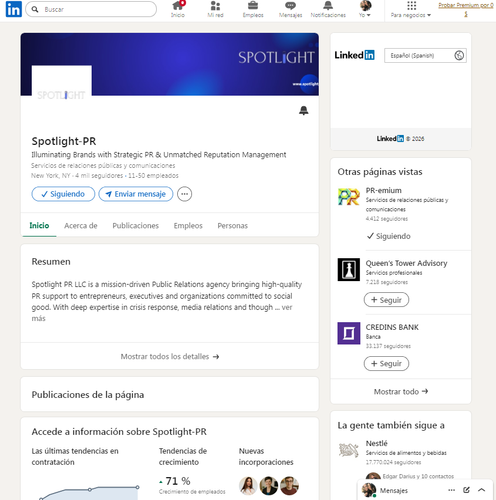Click the second new hire avatar
This screenshot has height=500, width=496.
click(x=269, y=486)
